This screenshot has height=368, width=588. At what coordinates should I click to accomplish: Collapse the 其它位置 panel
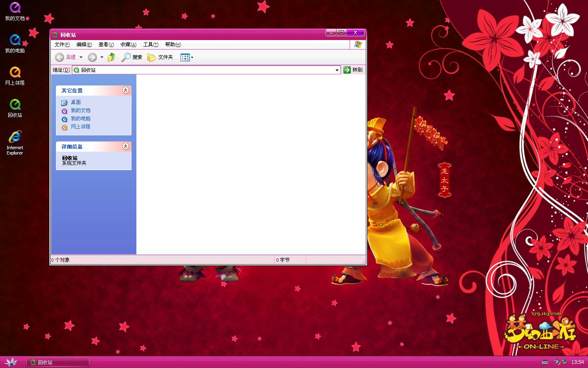tap(126, 90)
